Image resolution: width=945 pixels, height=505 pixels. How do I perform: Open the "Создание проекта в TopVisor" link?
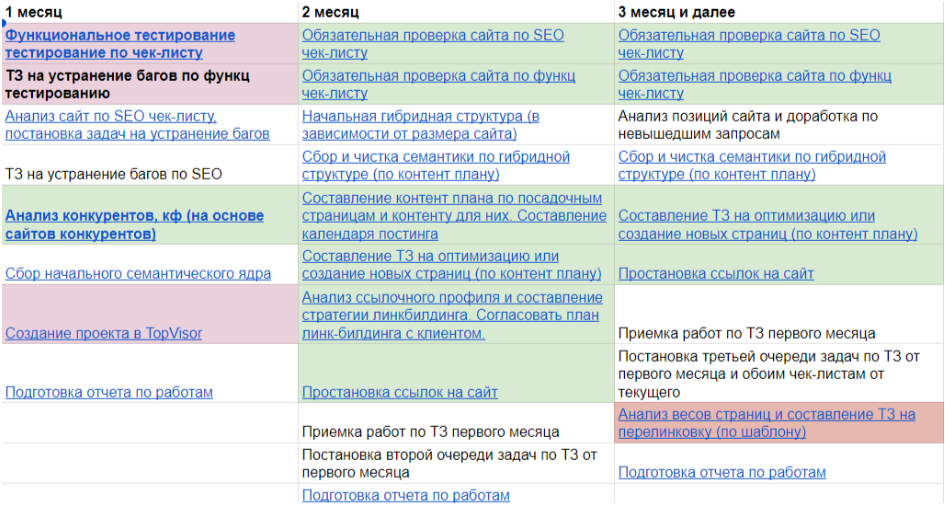pyautogui.click(x=104, y=333)
